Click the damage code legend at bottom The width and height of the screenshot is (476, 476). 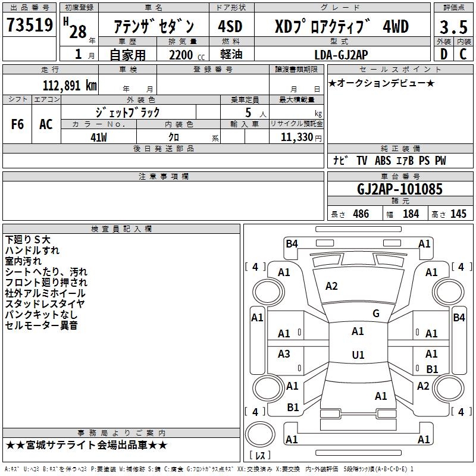tap(209, 469)
